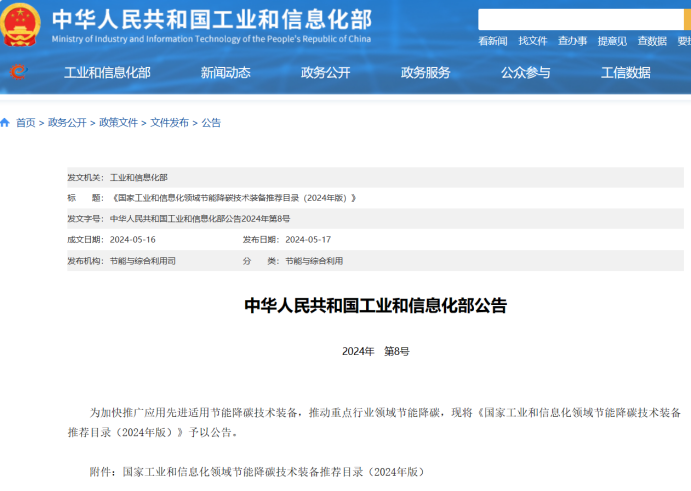Click the 查办事 quick link
The height and width of the screenshot is (491, 691).
pyautogui.click(x=572, y=41)
